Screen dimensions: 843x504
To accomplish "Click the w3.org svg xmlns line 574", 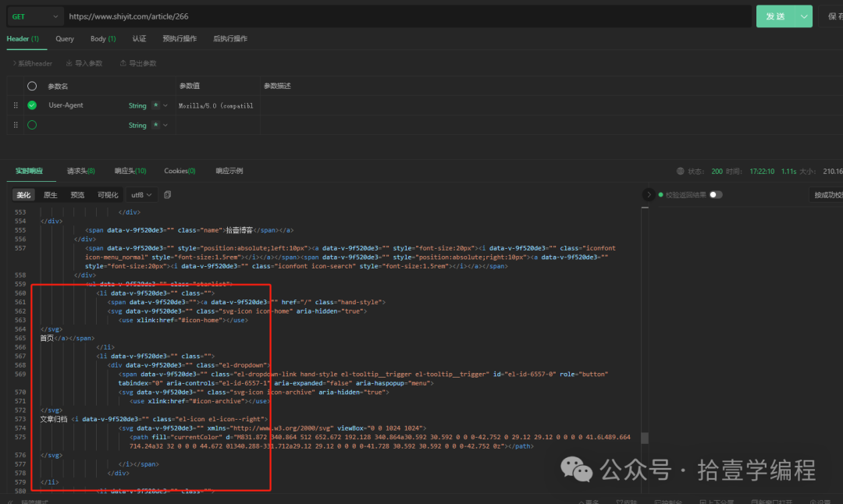I will pyautogui.click(x=272, y=428).
